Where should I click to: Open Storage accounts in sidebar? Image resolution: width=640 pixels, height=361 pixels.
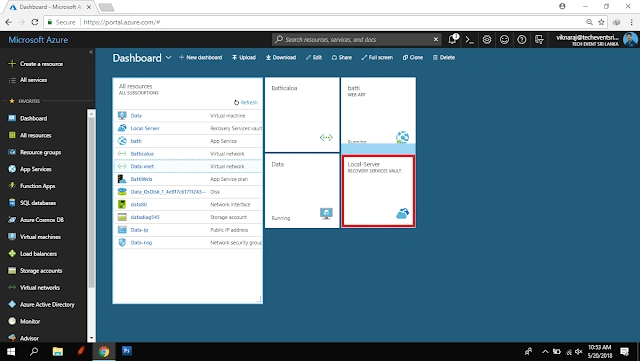(35, 271)
